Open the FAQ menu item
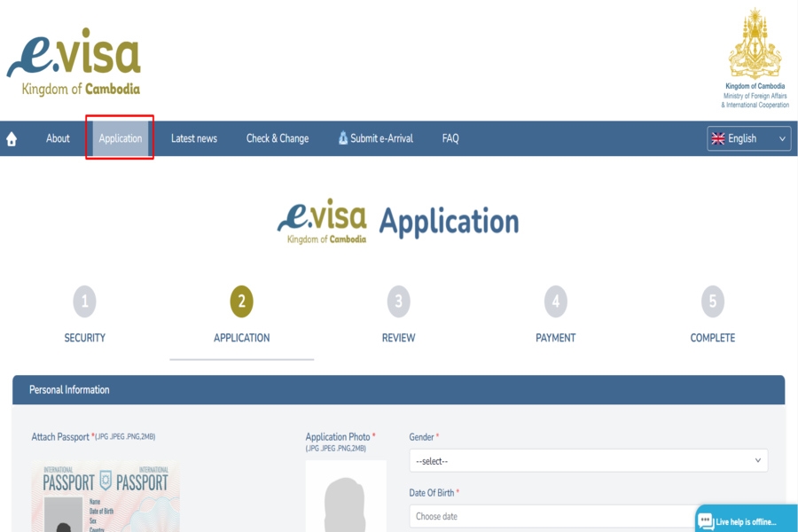 450,138
